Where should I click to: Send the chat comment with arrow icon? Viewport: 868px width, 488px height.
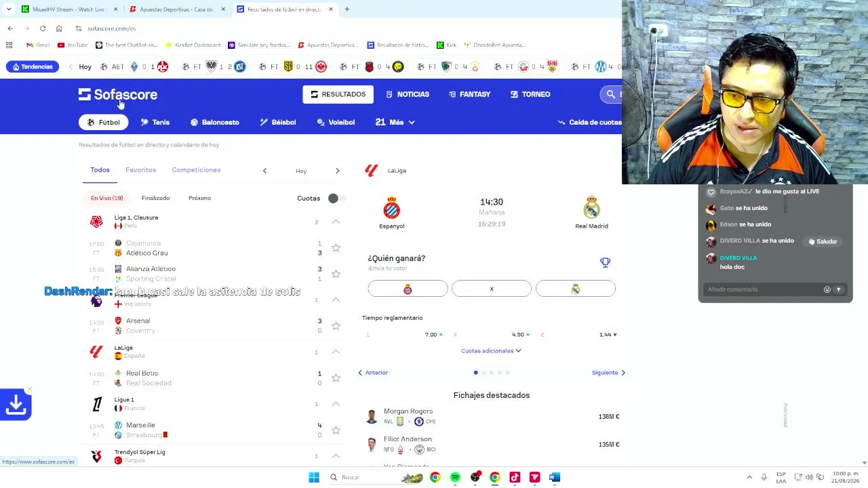838,289
